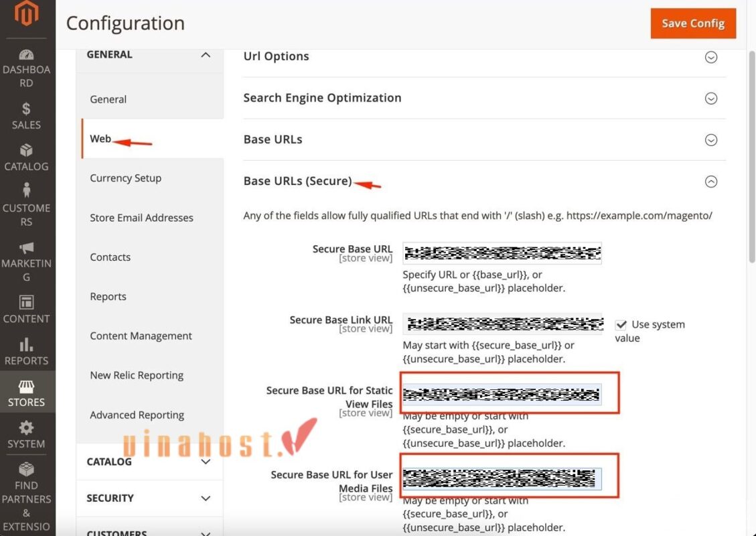This screenshot has height=536, width=756.
Task: Select the Web configuration tab
Action: pos(100,139)
